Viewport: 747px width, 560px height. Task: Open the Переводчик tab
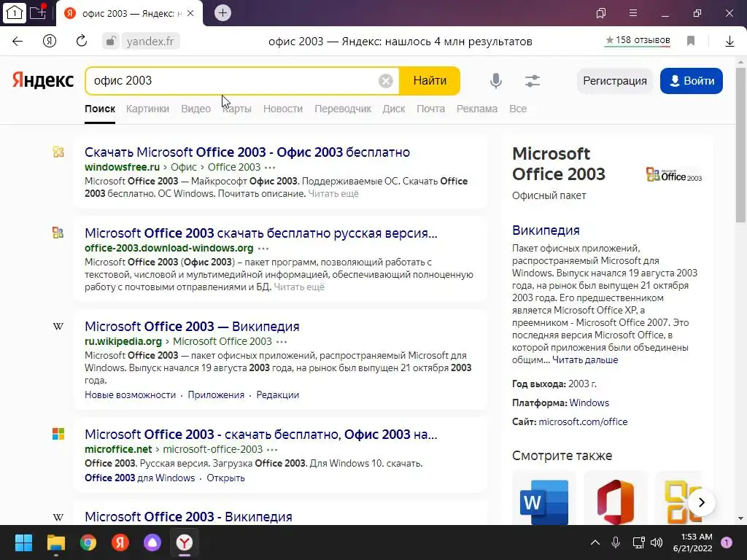pyautogui.click(x=343, y=109)
